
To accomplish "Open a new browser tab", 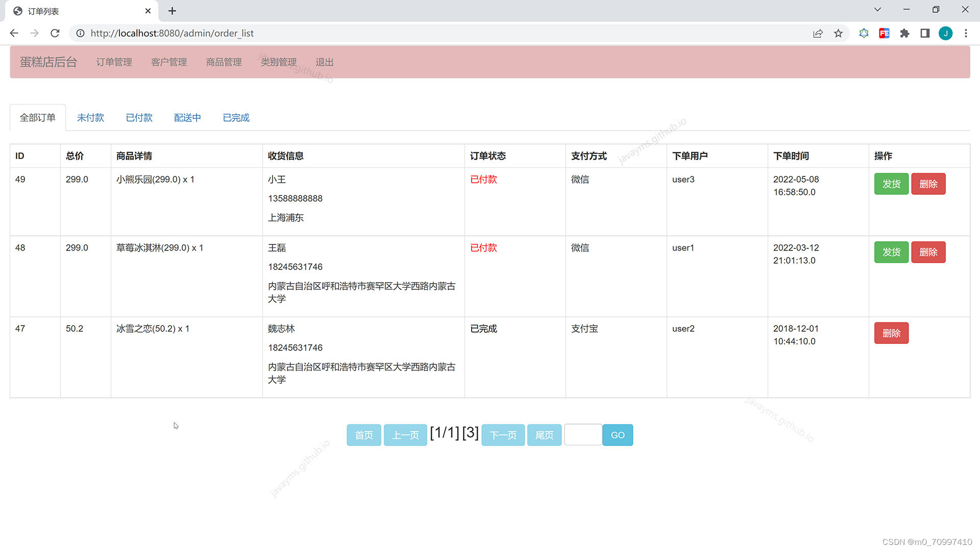I will pos(172,11).
